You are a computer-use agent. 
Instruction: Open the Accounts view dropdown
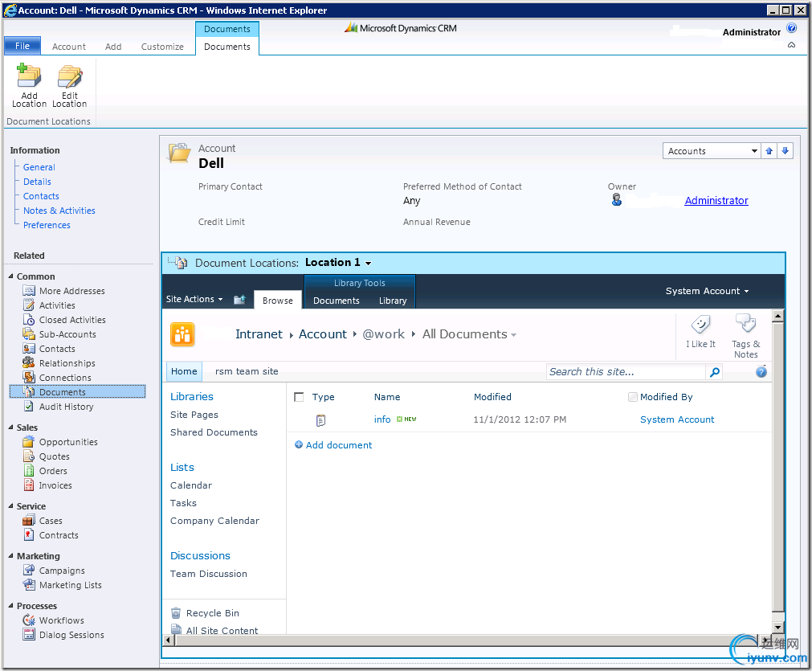(754, 151)
